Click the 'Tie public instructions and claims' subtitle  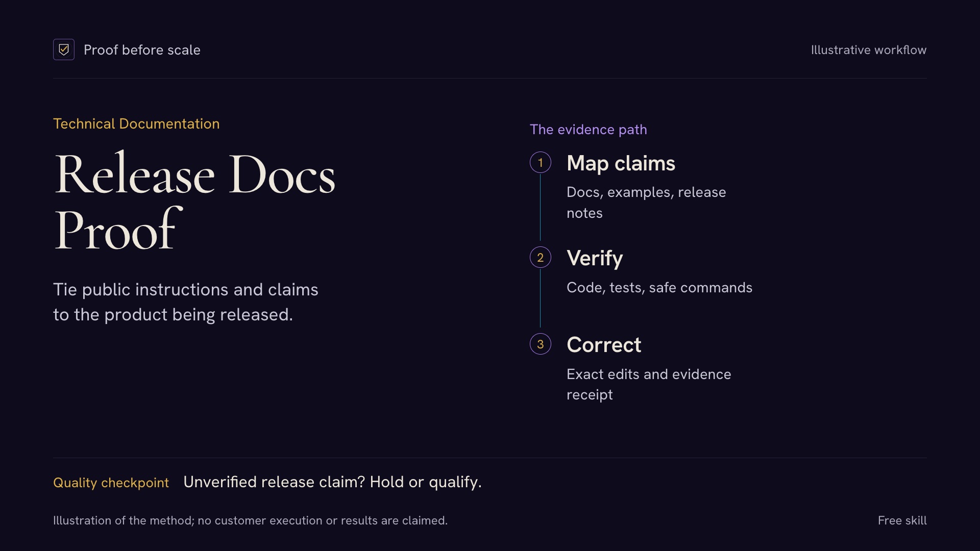click(186, 302)
